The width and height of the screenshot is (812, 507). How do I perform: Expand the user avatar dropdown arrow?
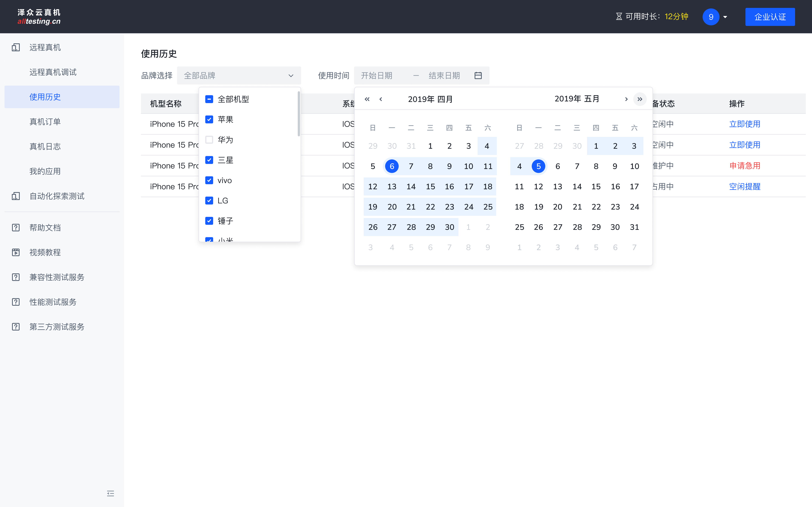pos(725,17)
